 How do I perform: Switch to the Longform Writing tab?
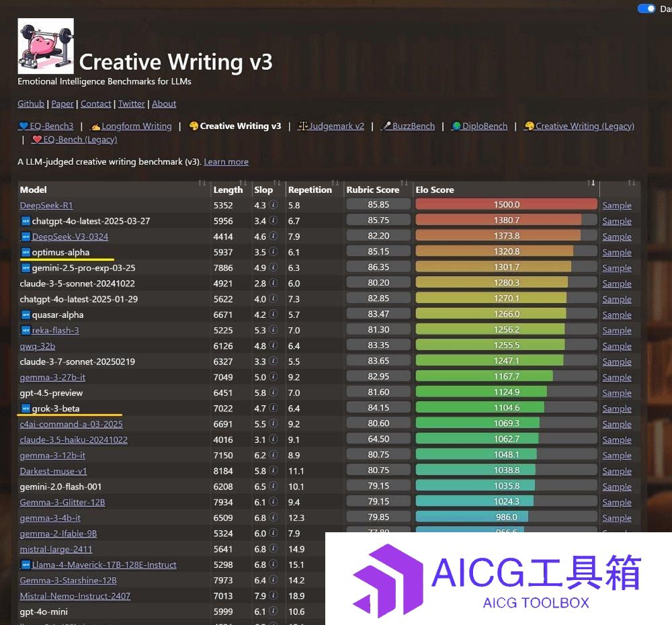point(131,126)
